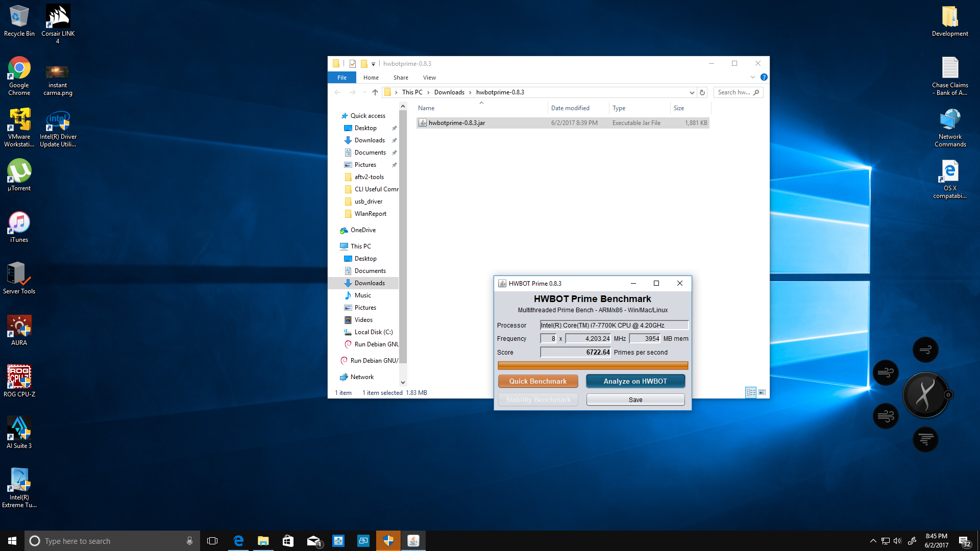Sort files by Date modified column
This screenshot has height=551, width=980.
pos(578,108)
